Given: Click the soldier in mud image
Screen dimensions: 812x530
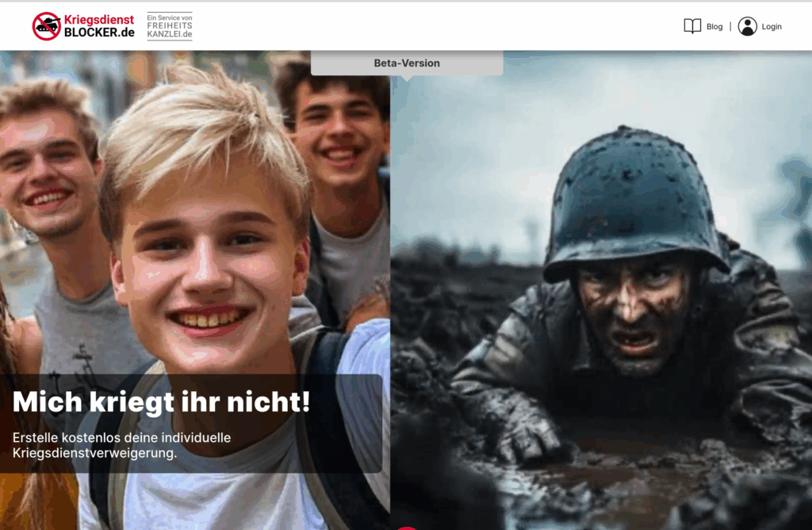Looking at the screenshot, I should coord(601,290).
